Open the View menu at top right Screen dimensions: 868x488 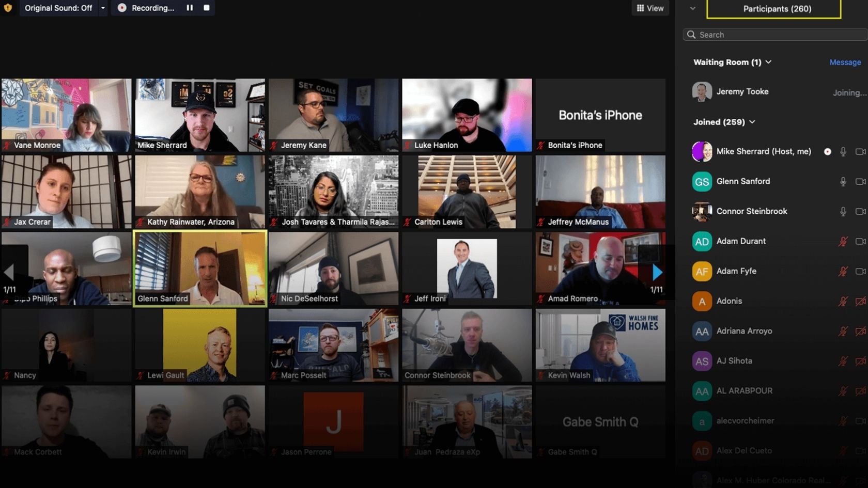pyautogui.click(x=650, y=8)
